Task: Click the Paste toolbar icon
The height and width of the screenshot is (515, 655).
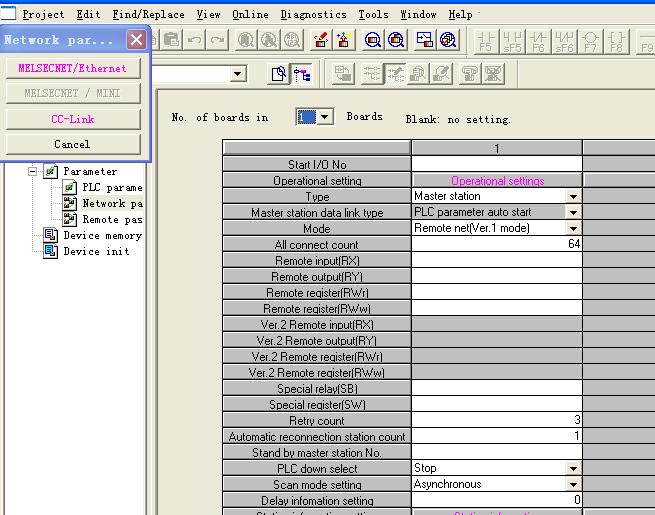Action: [172, 40]
